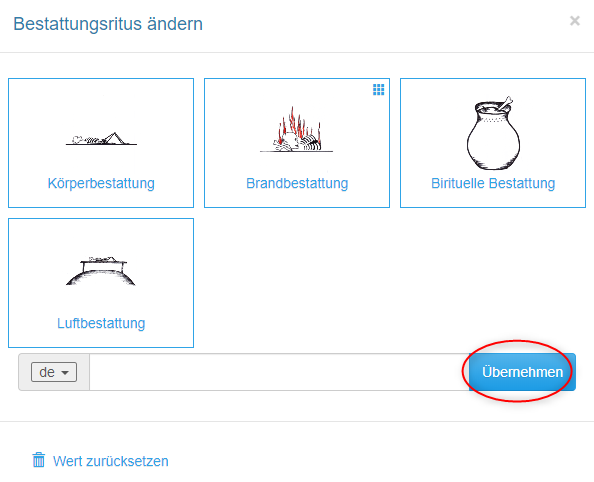Pick the Birituelle Bestattung label
Screen dimensions: 594x482
click(493, 183)
